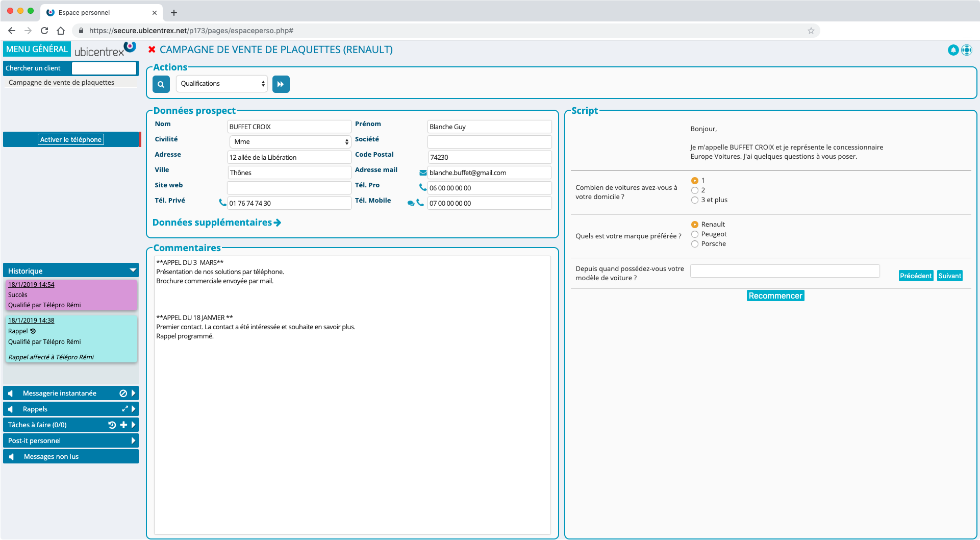
Task: Open the 18/1/2019 14:54 history entry link
Action: [x=31, y=285]
